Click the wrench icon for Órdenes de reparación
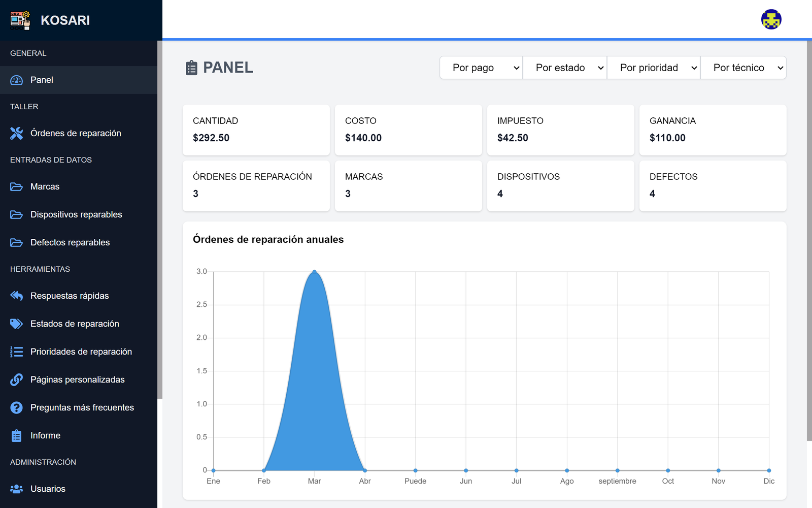Viewport: 812px width, 508px height. 17,133
